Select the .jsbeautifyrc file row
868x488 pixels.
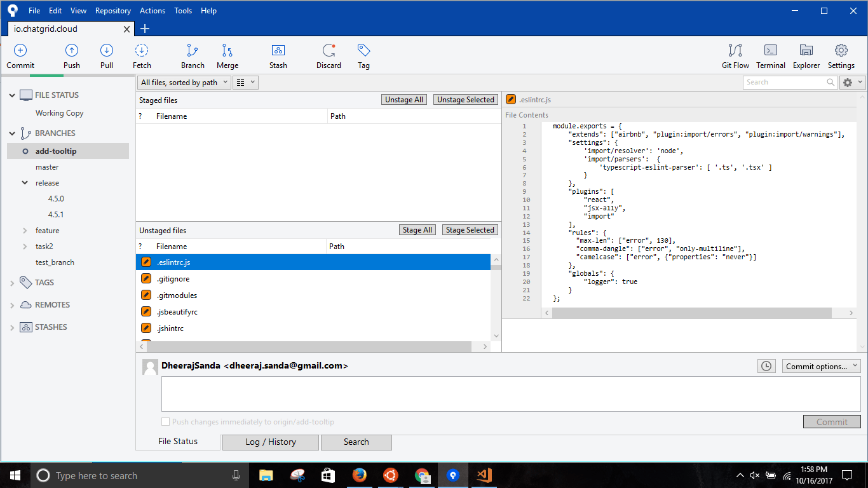pos(313,312)
